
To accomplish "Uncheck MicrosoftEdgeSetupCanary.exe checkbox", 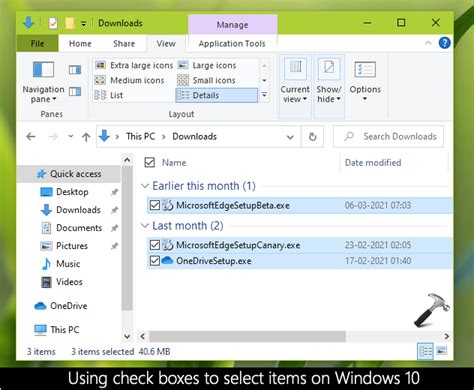I will point(155,245).
